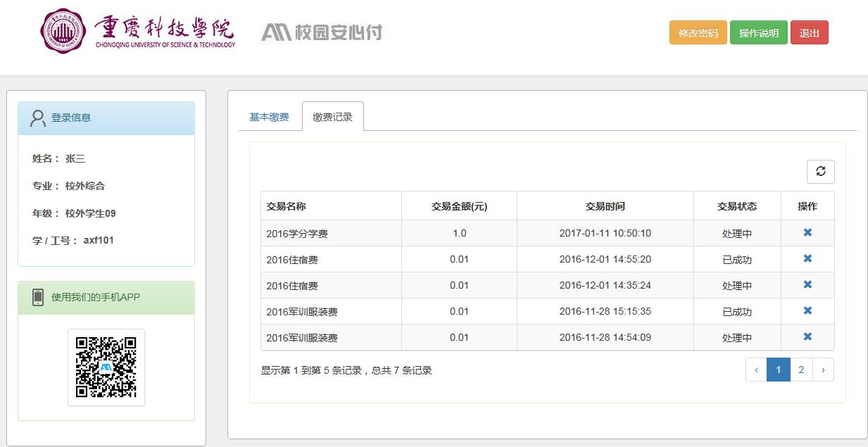Click the mobile app QR code
This screenshot has width=868, height=447.
pyautogui.click(x=106, y=367)
